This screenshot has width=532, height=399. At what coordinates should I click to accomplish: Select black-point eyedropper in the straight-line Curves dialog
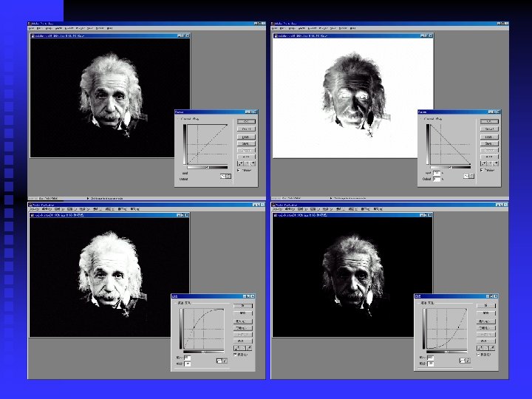click(x=241, y=163)
